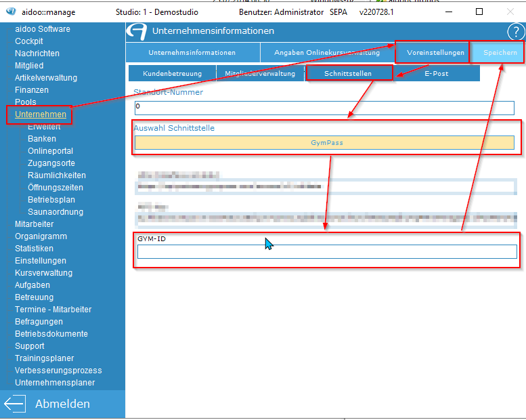Open Pools in sidebar
The height and width of the screenshot is (420, 526).
point(26,102)
